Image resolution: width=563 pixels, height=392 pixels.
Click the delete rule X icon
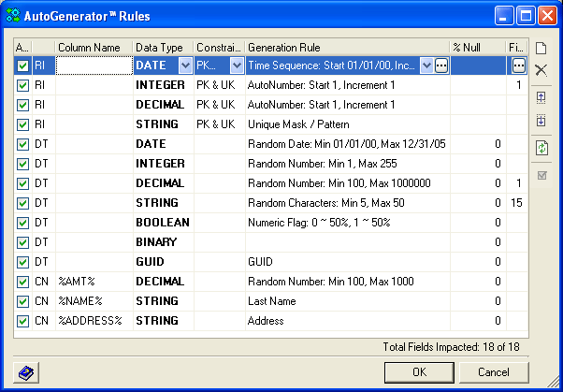(x=541, y=71)
